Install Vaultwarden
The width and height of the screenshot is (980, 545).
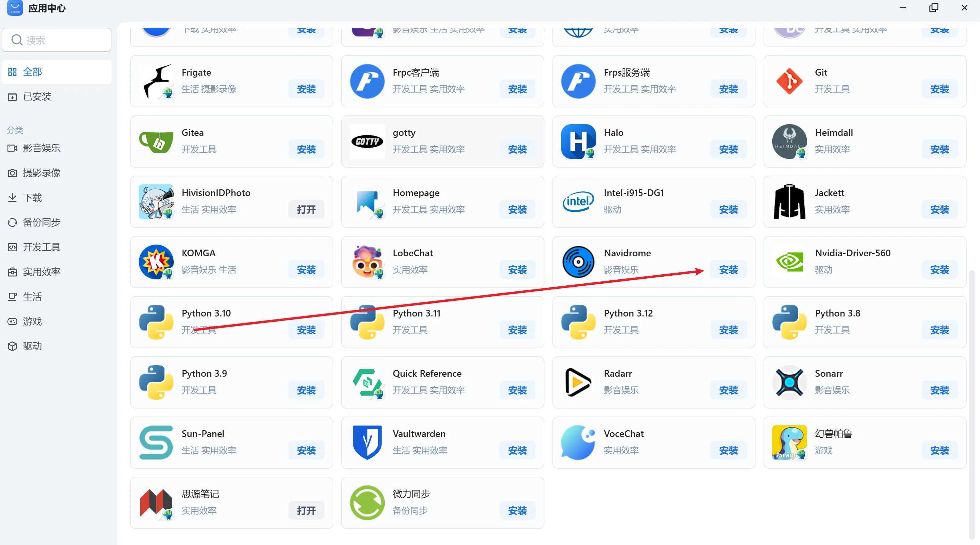tap(517, 450)
